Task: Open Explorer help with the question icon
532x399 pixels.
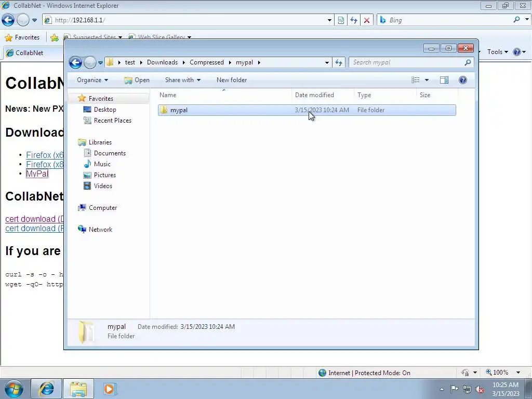Action: click(x=463, y=80)
